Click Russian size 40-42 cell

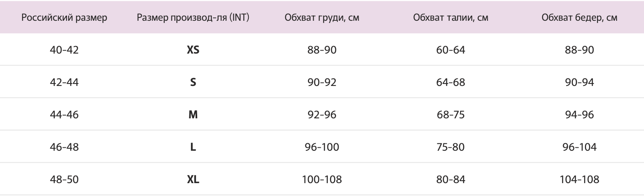click(x=64, y=50)
